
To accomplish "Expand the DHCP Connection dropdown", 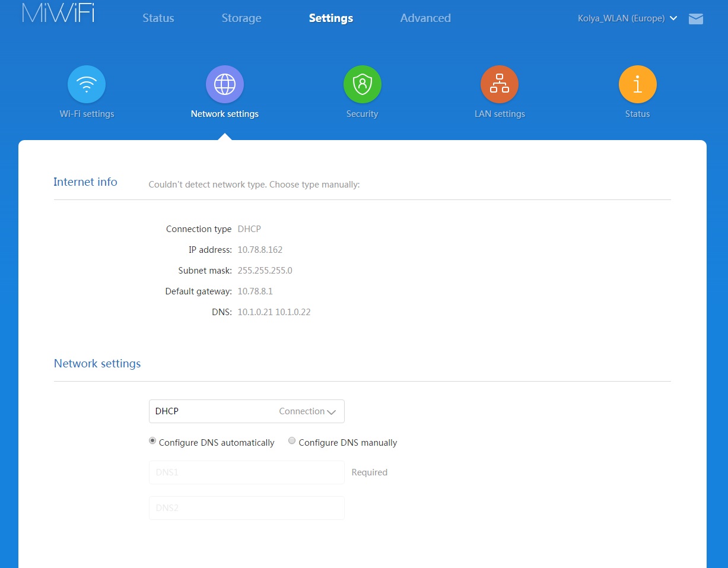I will tap(246, 411).
